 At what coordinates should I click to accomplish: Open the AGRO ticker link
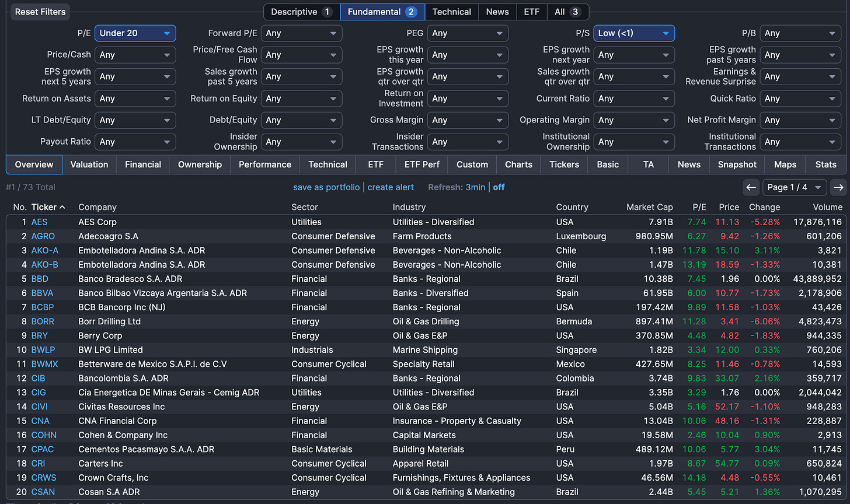(x=43, y=236)
